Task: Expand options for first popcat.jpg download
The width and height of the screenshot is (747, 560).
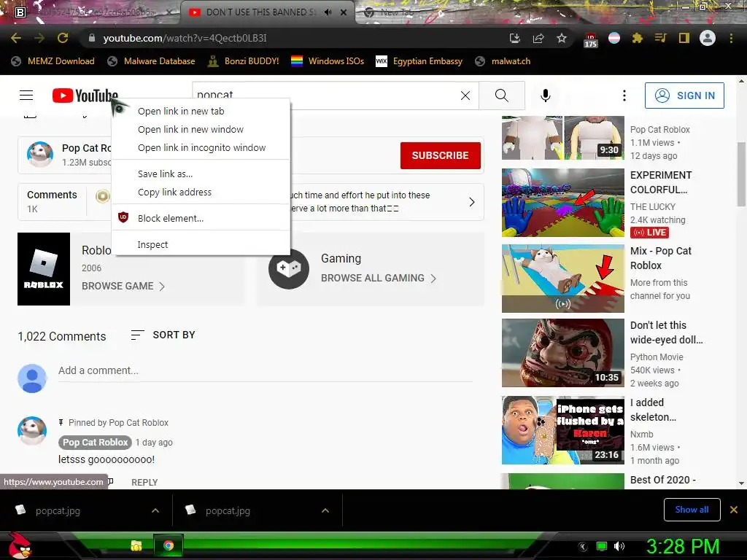Action: point(155,510)
